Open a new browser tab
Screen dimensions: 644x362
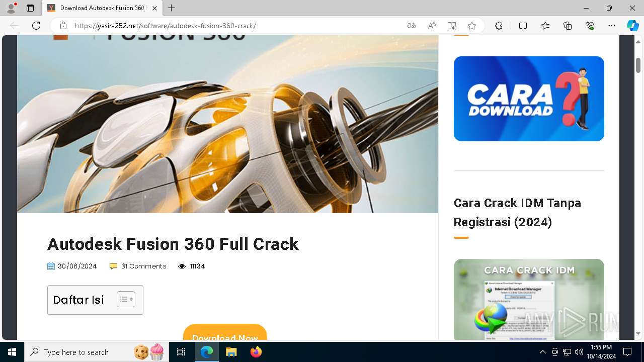pyautogui.click(x=172, y=8)
